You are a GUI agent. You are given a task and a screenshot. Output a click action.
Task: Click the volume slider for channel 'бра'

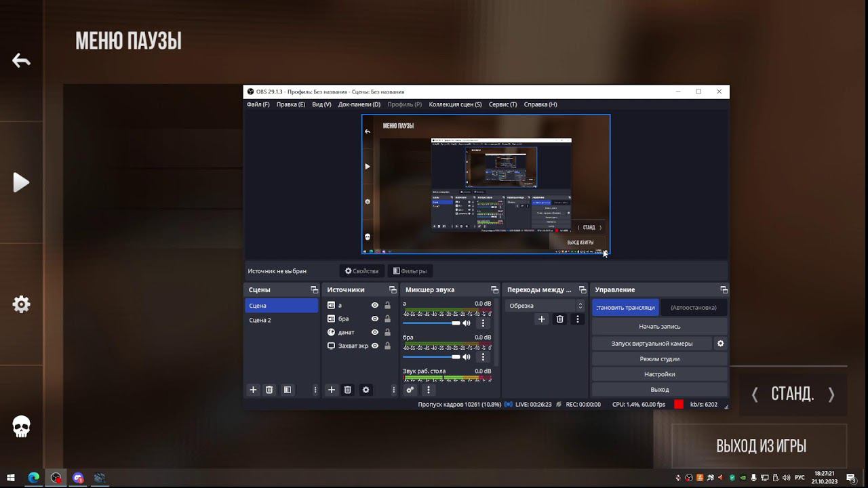pos(431,357)
